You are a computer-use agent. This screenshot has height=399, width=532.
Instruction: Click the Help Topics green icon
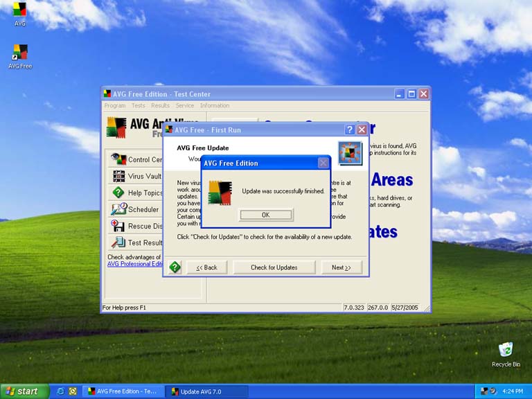coord(118,193)
